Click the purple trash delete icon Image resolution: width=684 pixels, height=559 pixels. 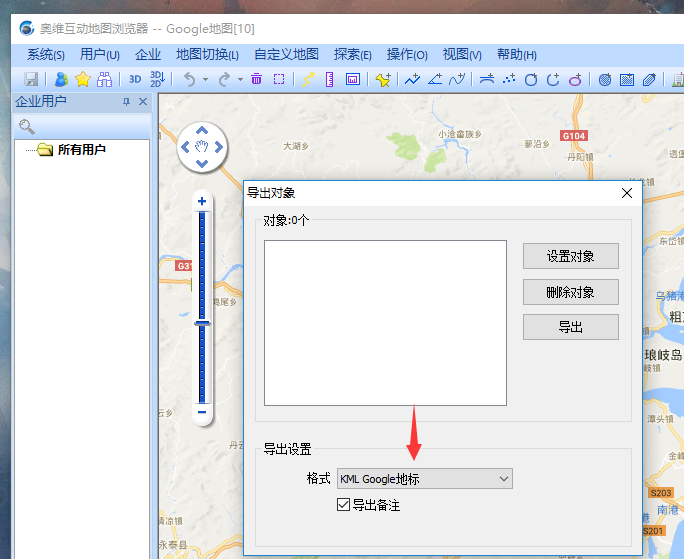(256, 79)
